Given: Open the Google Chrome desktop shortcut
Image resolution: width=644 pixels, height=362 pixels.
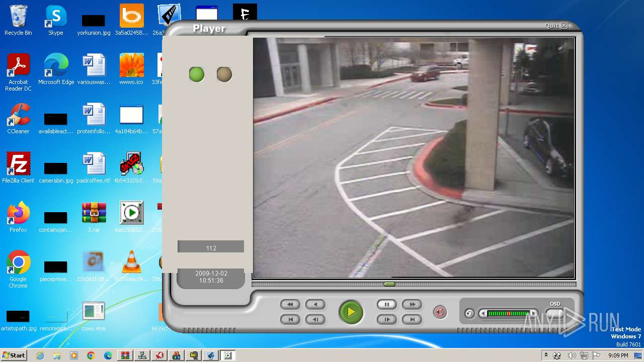Looking at the screenshot, I should (18, 270).
